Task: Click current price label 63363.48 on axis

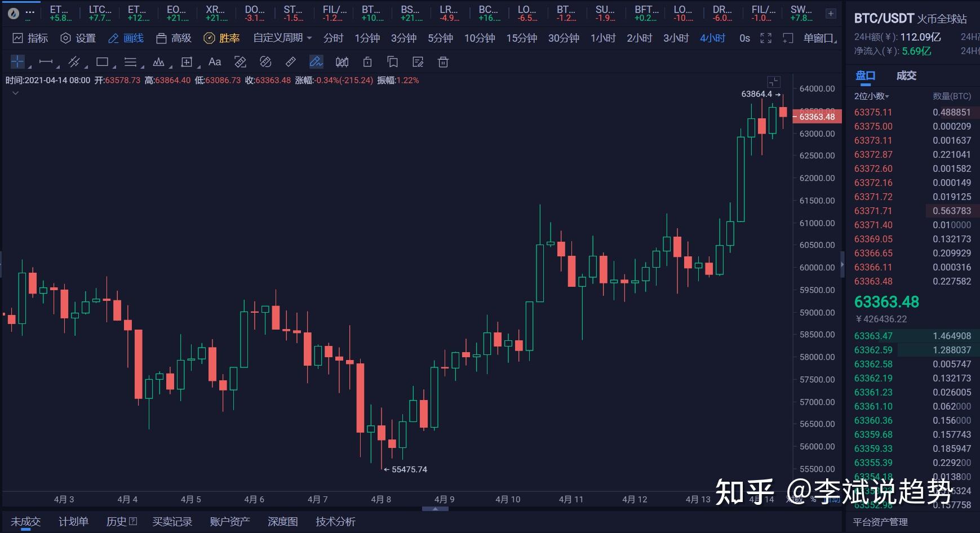Action: pos(817,117)
